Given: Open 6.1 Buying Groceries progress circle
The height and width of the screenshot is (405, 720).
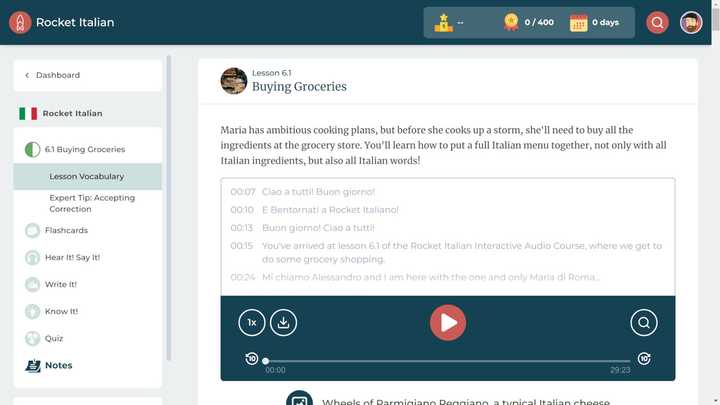Looking at the screenshot, I should tap(33, 149).
